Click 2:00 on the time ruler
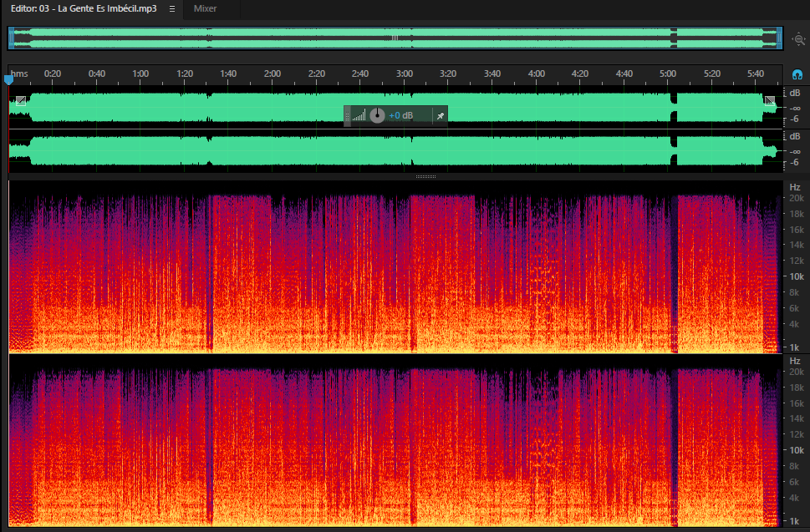Viewport: 810px width, 532px height. 273,73
